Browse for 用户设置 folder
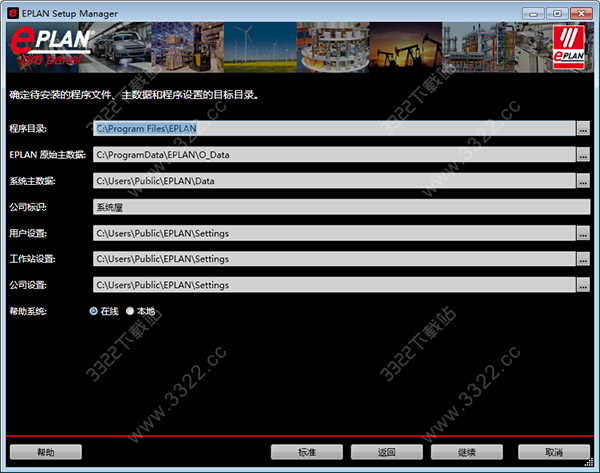The image size is (600, 473). click(583, 233)
